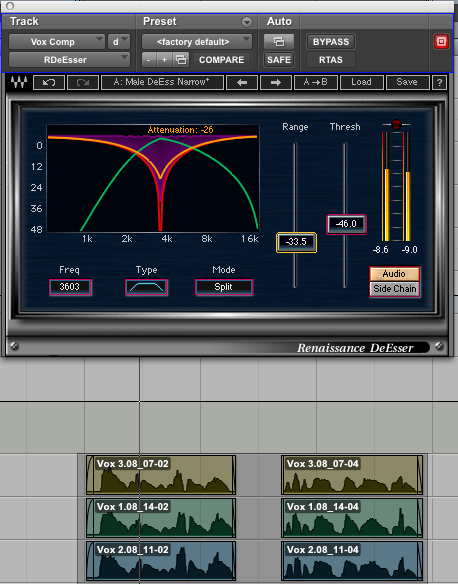The width and height of the screenshot is (458, 584).
Task: Click the Renaissance DeEsser title label
Action: [x=355, y=348]
